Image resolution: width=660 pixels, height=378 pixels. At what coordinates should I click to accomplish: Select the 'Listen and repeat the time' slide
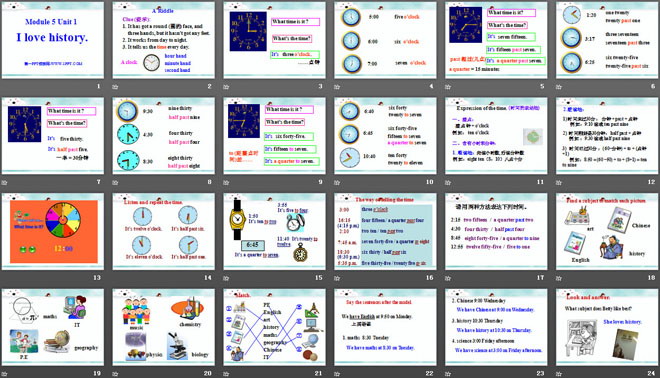(x=163, y=231)
